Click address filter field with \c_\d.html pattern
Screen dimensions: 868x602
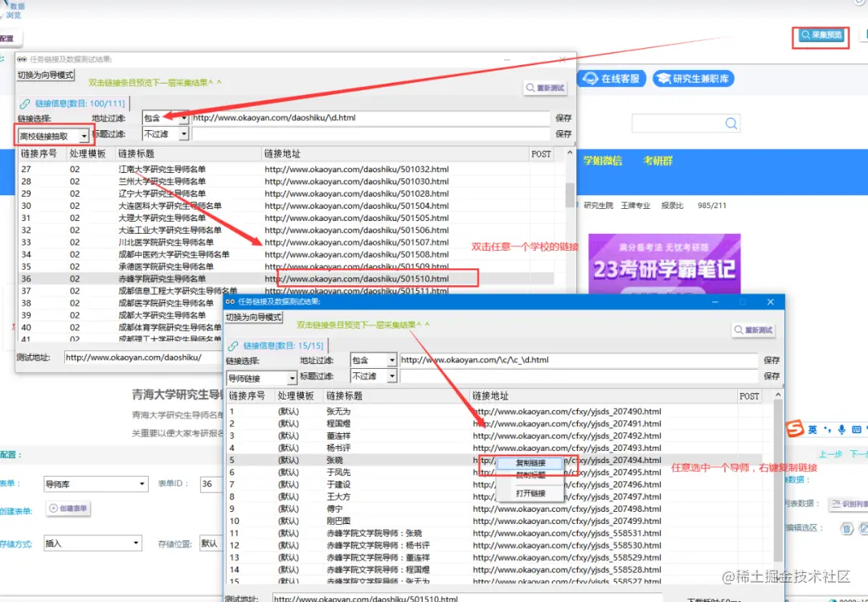tap(579, 360)
